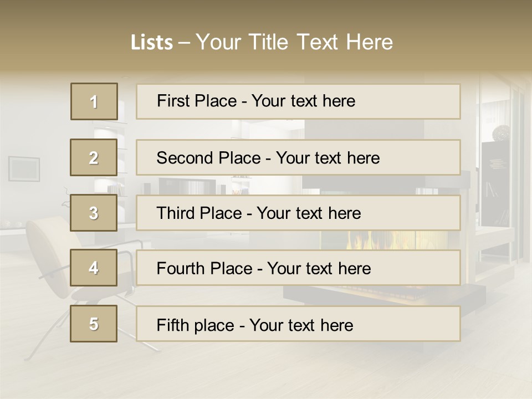The width and height of the screenshot is (532, 399).
Task: Click the wooden floor below the list
Action: [266, 371]
